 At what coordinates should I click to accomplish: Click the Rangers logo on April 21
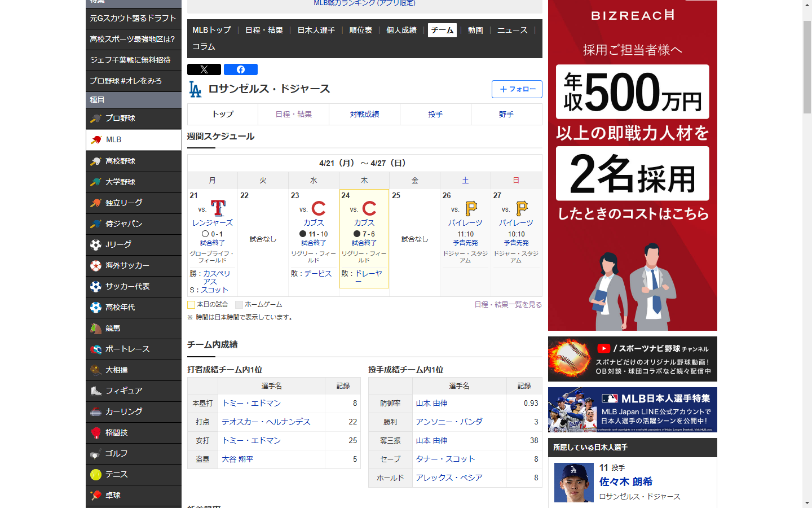(218, 208)
